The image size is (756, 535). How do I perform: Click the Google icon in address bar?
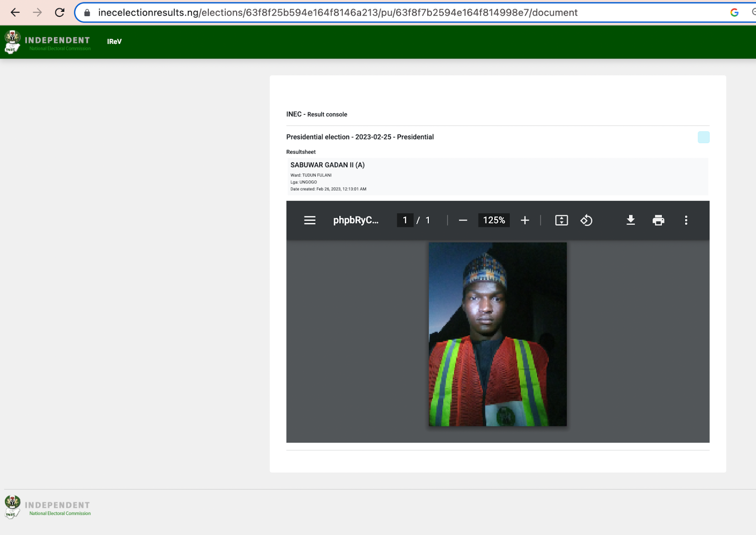click(x=734, y=13)
